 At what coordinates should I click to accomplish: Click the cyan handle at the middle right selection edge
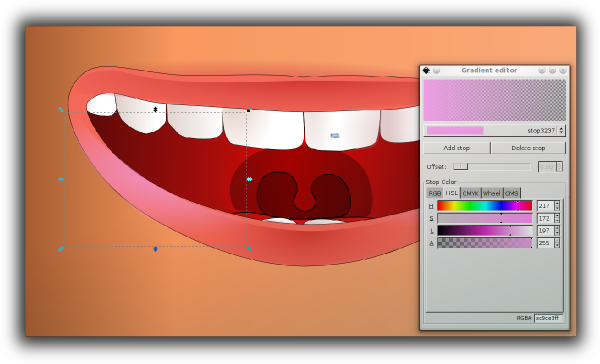point(249,179)
